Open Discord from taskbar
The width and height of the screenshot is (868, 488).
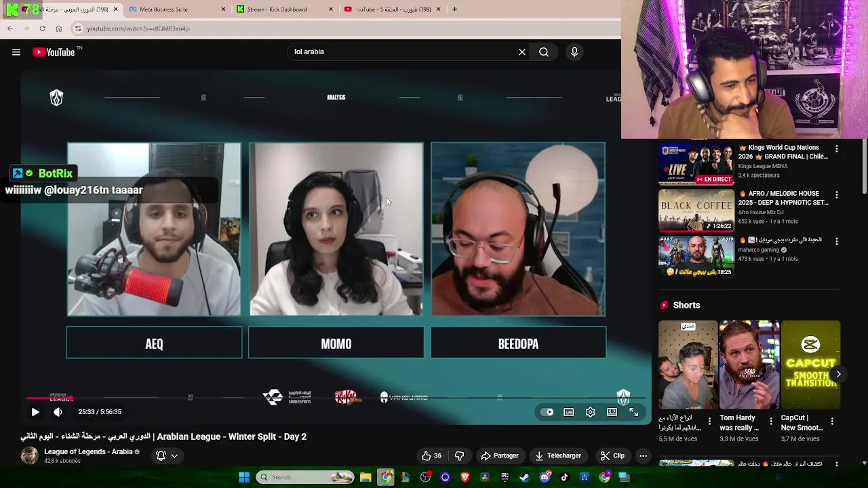tap(545, 477)
